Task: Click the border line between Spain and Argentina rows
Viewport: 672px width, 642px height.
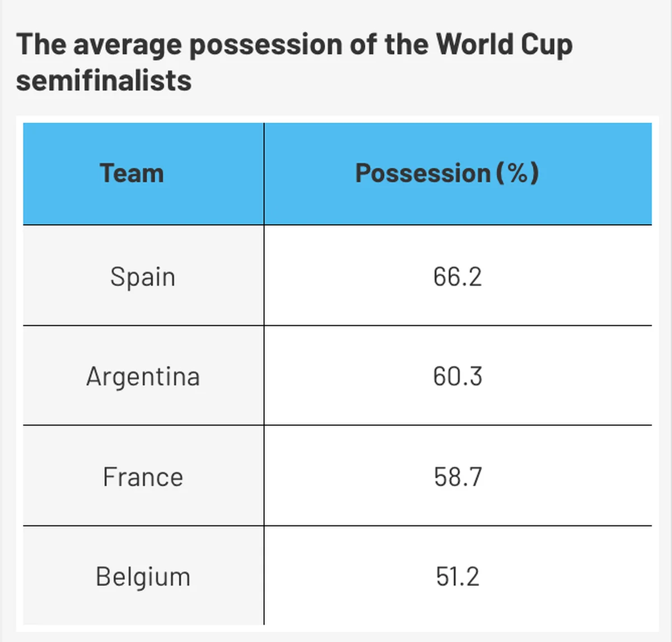Action: [x=338, y=325]
